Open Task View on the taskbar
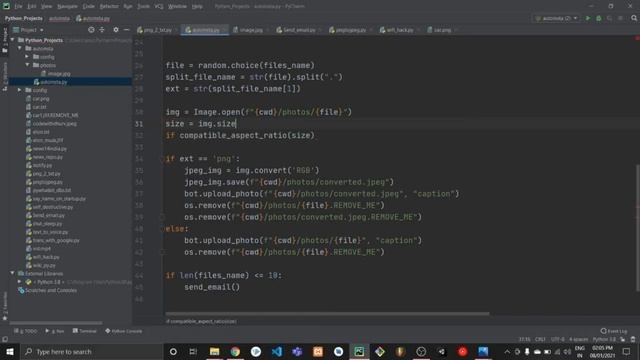The image size is (640, 360). pyautogui.click(x=193, y=351)
